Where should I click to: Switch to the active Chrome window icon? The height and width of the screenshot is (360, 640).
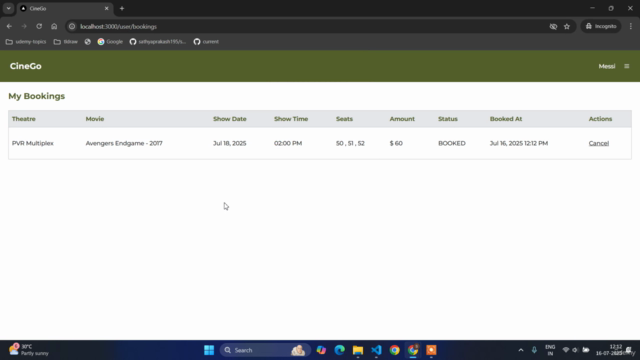click(413, 350)
